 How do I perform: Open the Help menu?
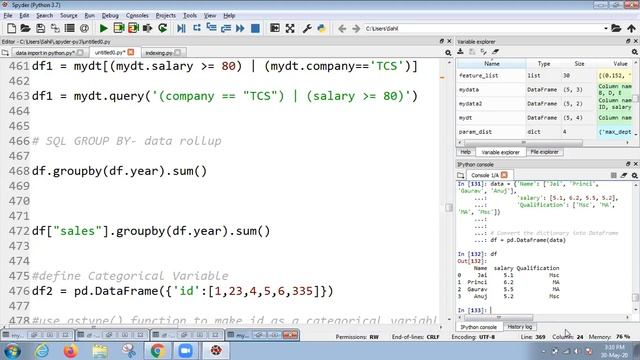[229, 16]
